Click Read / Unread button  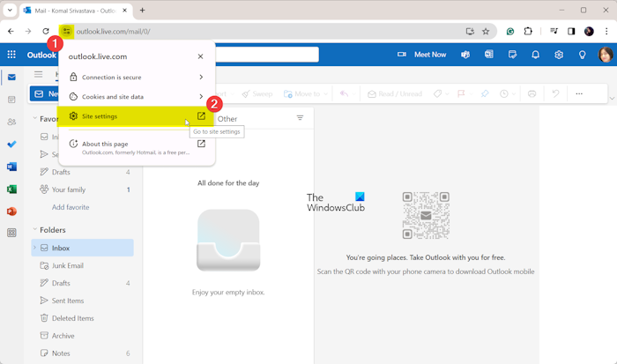(395, 93)
